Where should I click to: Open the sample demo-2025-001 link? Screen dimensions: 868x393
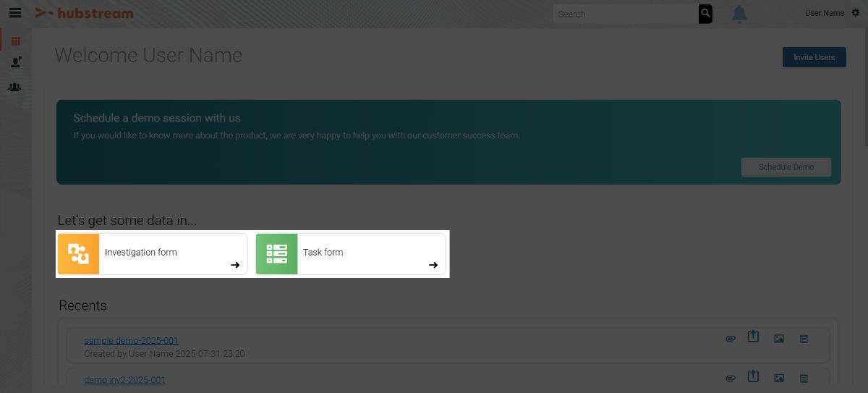click(132, 340)
